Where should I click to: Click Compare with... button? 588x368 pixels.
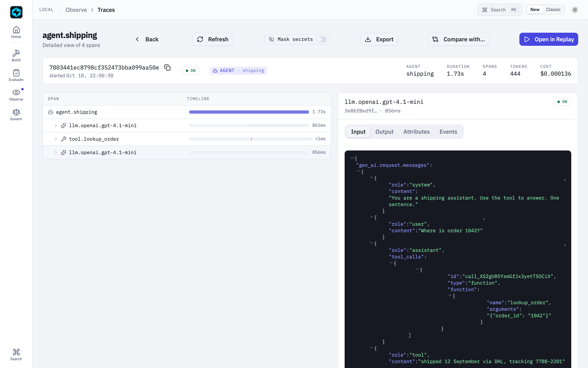(x=458, y=39)
